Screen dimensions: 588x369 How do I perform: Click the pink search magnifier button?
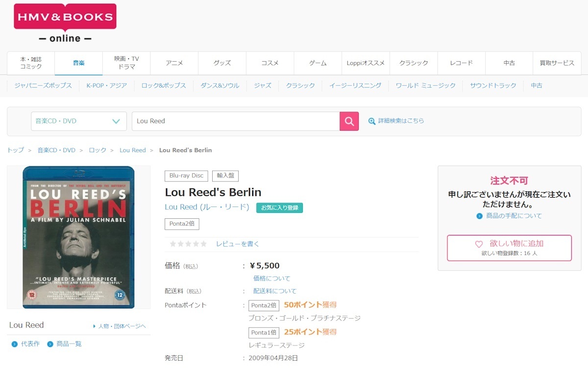click(x=349, y=121)
